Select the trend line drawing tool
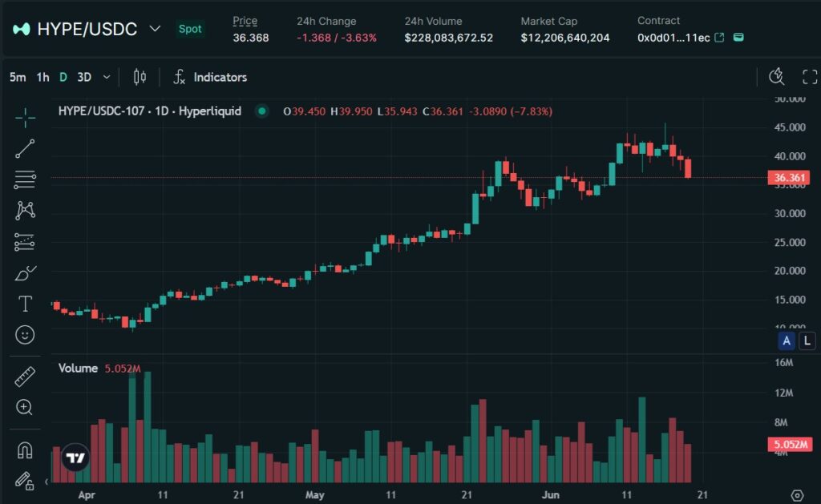 (25, 148)
